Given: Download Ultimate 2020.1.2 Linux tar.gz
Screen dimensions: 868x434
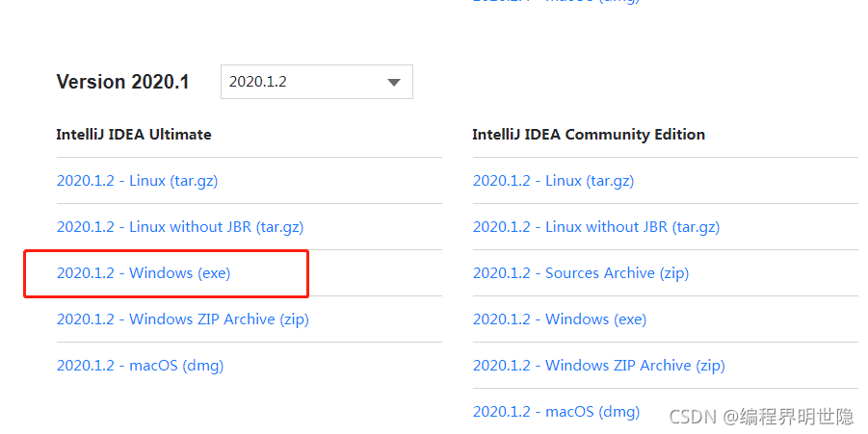Looking at the screenshot, I should tap(138, 181).
